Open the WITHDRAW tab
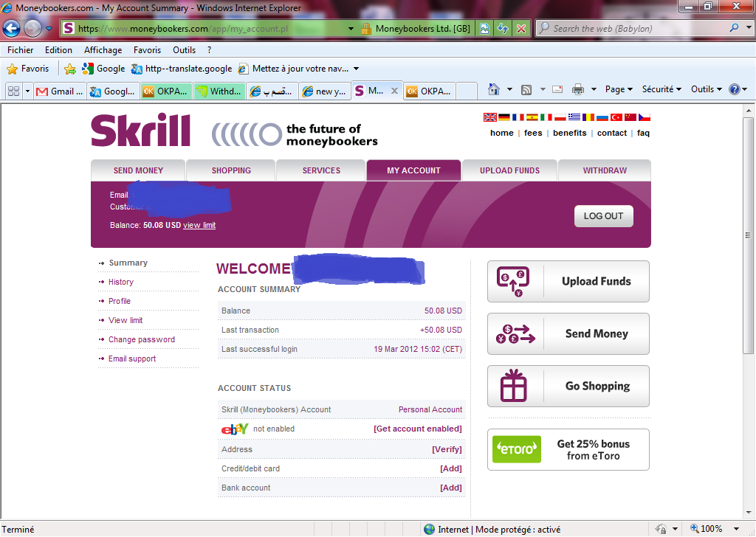 [x=605, y=170]
